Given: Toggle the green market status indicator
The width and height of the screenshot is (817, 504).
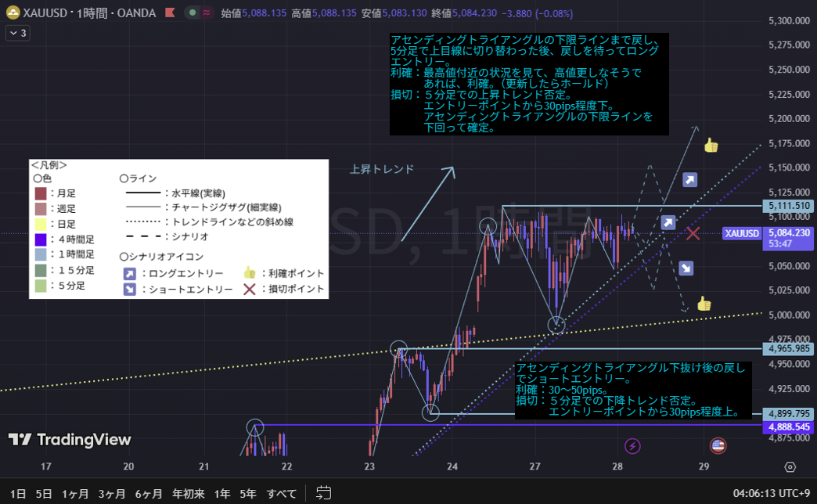Looking at the screenshot, I should (193, 13).
